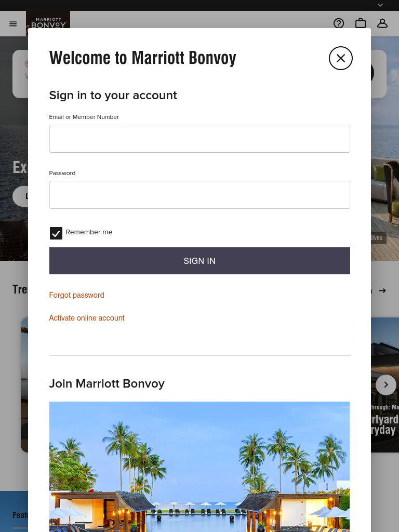Click the account profile icon
The height and width of the screenshot is (532, 399).
click(382, 23)
